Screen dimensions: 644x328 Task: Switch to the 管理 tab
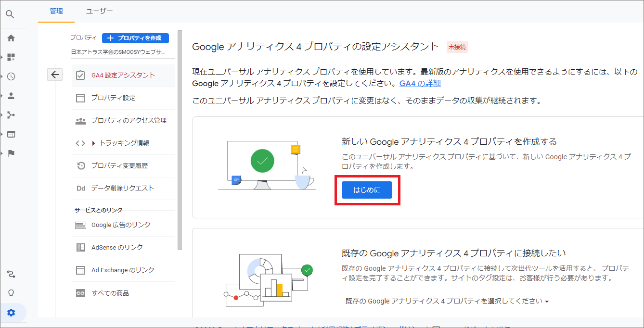point(56,11)
